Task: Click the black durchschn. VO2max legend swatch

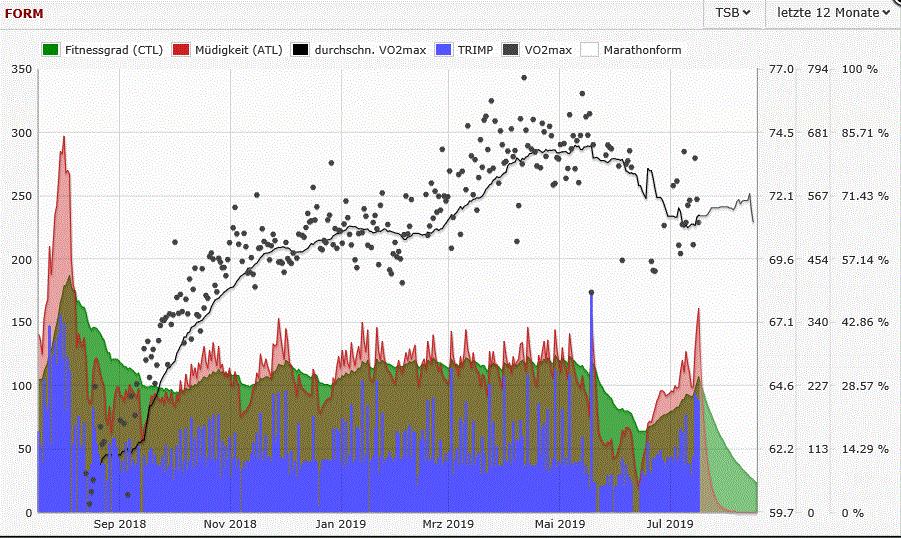Action: click(300, 49)
